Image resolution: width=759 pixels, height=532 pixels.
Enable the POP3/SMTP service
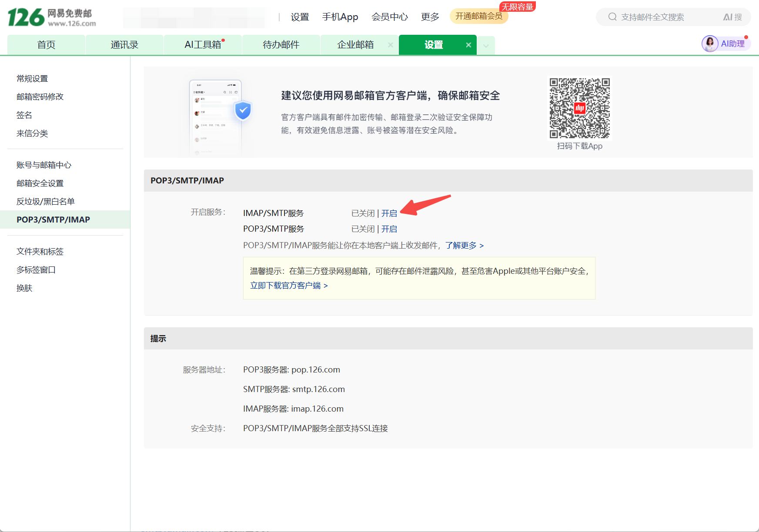coord(389,229)
